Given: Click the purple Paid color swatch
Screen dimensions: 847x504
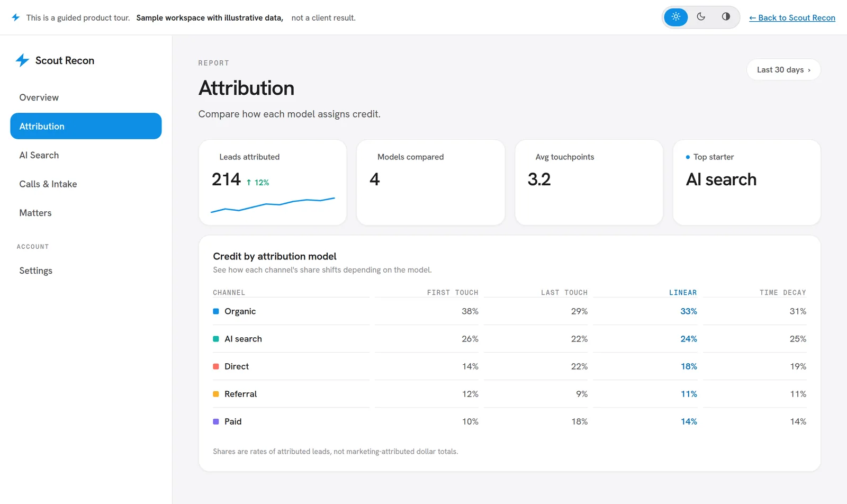Looking at the screenshot, I should [x=216, y=421].
